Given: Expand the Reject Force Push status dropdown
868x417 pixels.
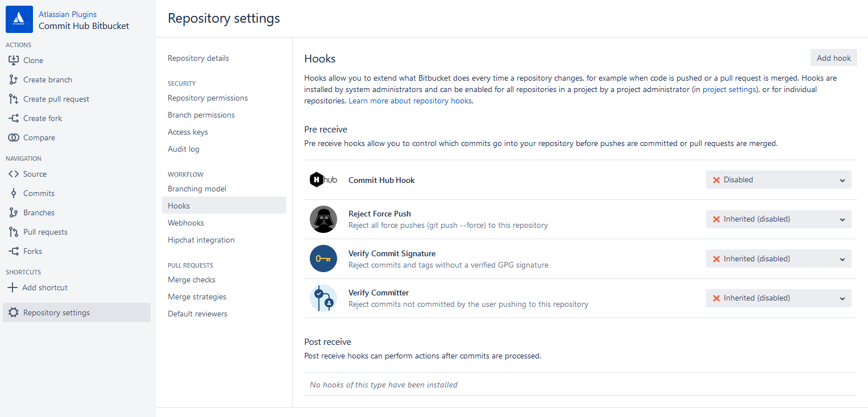Looking at the screenshot, I should 778,219.
